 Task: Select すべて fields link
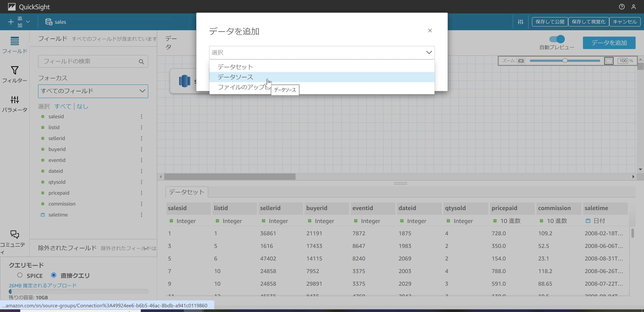(x=63, y=106)
